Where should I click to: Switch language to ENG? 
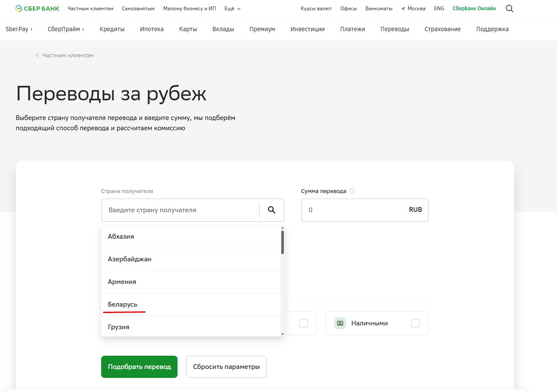439,9
